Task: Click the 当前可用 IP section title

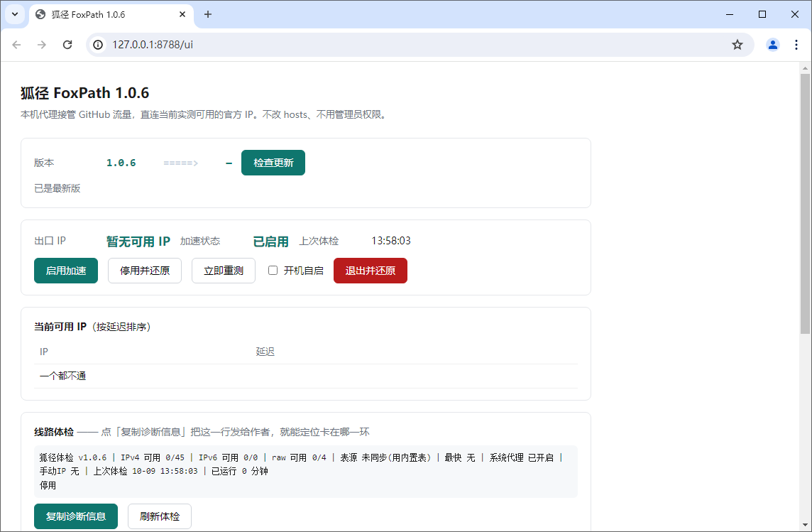Action: tap(60, 327)
